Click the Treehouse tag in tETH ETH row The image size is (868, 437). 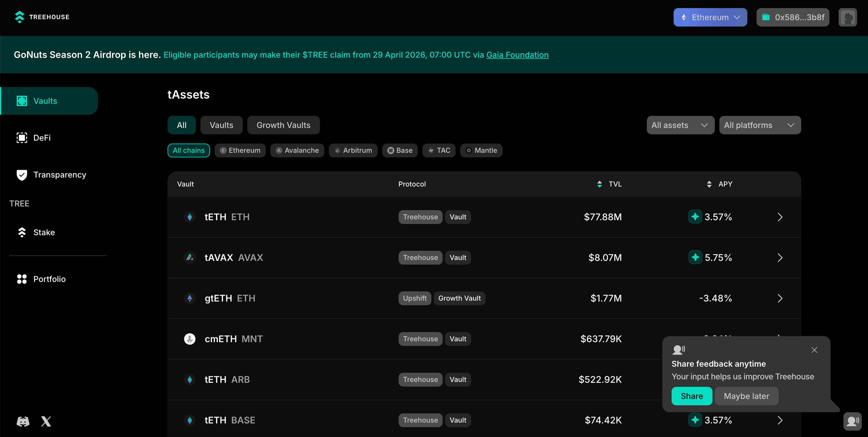(x=420, y=217)
